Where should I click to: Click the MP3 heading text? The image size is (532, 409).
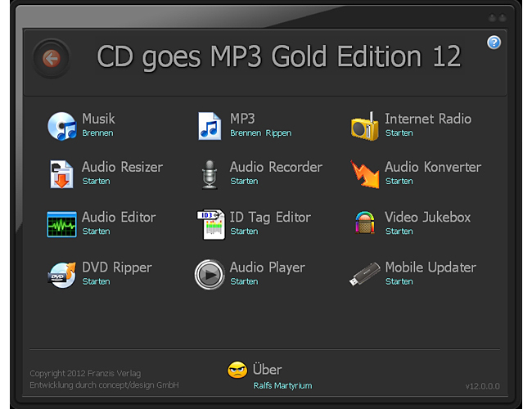click(x=242, y=119)
